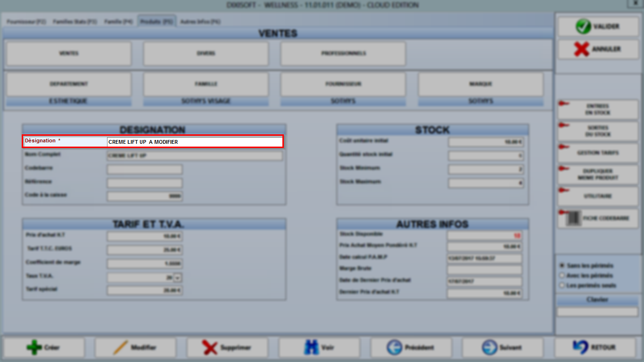Screen dimensions: 644x362
Task: Switch to the Autres Infos (F6) tab
Action: 200,22
